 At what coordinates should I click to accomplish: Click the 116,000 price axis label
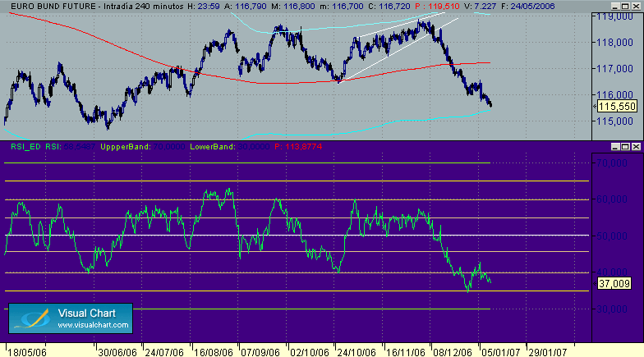click(614, 95)
